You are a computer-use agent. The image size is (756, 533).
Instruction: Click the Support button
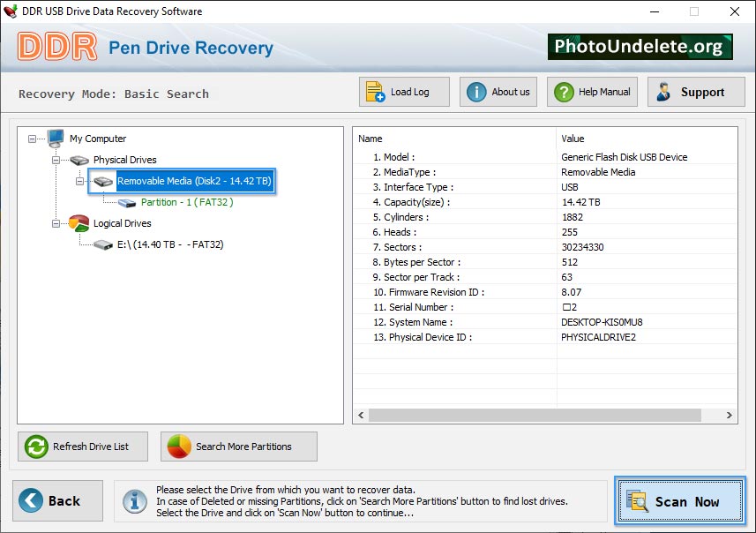pyautogui.click(x=696, y=92)
